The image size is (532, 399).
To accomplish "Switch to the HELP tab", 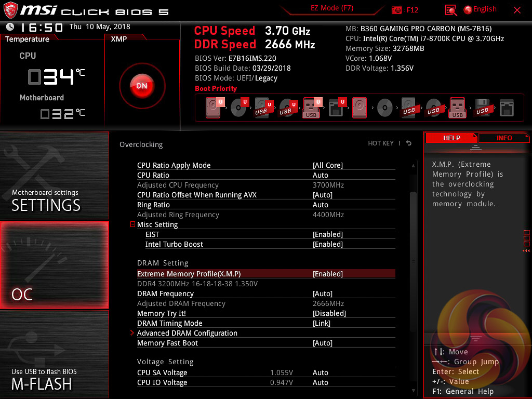I will point(451,138).
